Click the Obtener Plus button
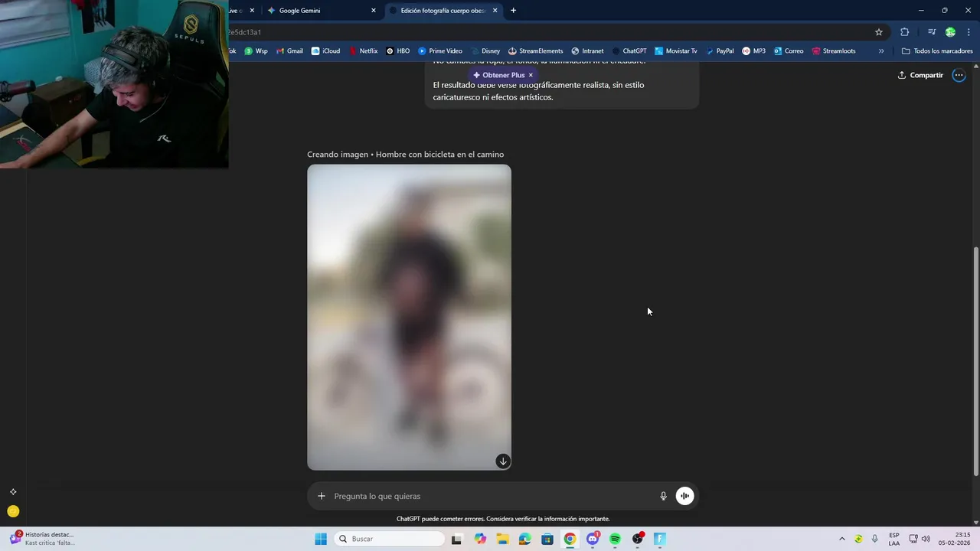The height and width of the screenshot is (551, 980). pyautogui.click(x=498, y=75)
